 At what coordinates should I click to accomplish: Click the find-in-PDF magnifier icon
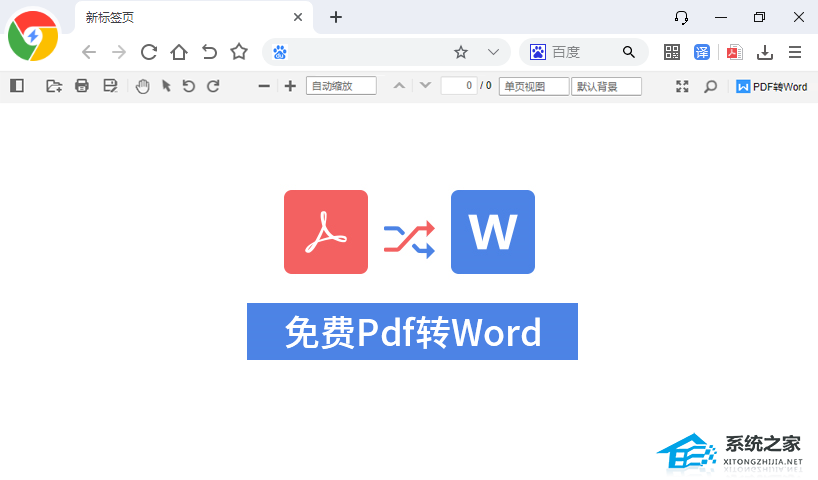coord(710,86)
